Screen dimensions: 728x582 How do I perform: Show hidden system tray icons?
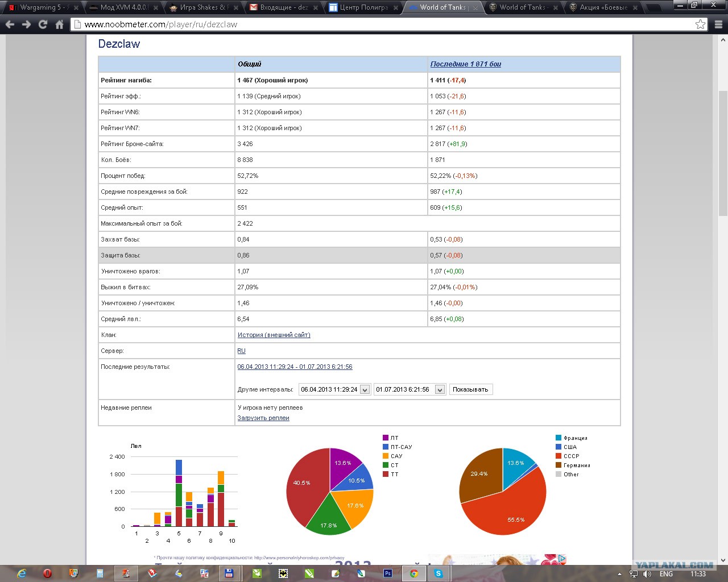click(x=619, y=574)
